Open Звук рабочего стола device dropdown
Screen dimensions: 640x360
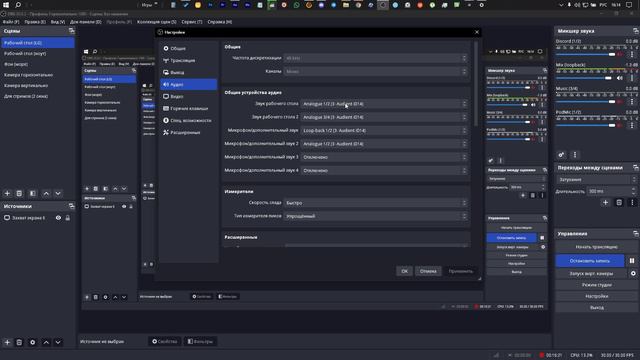(x=384, y=104)
